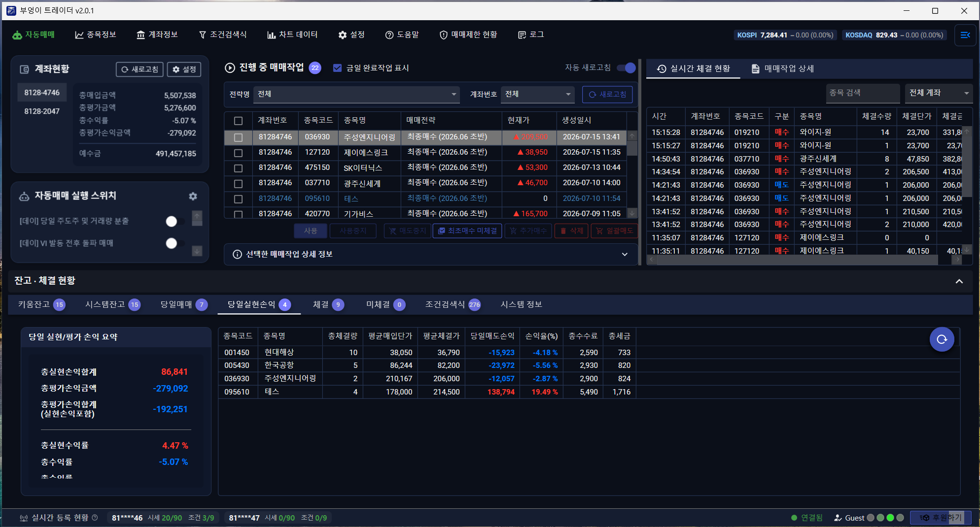Open 매매제한 현황 from the top bar

click(468, 34)
